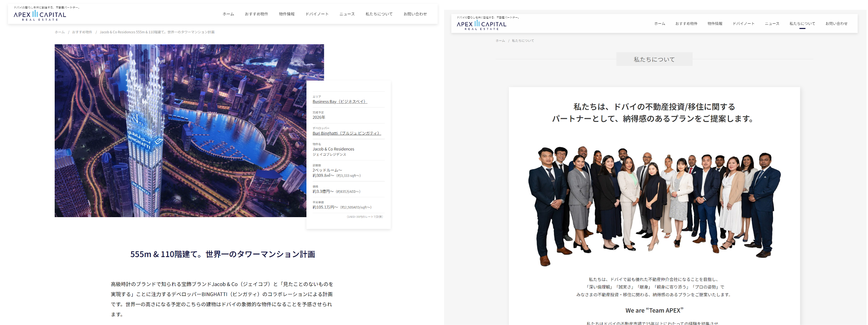Image resolution: width=868 pixels, height=325 pixels.
Task: Click the デベロッパー label in the property info card
Action: (x=321, y=128)
